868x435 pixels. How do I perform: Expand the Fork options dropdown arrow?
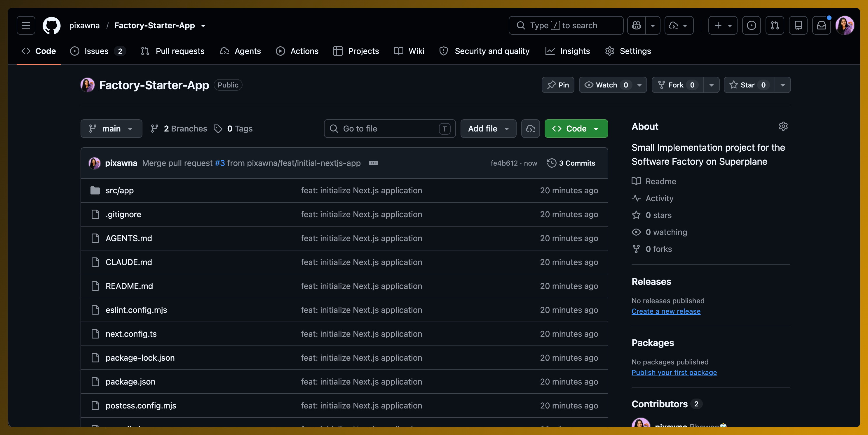pos(711,85)
